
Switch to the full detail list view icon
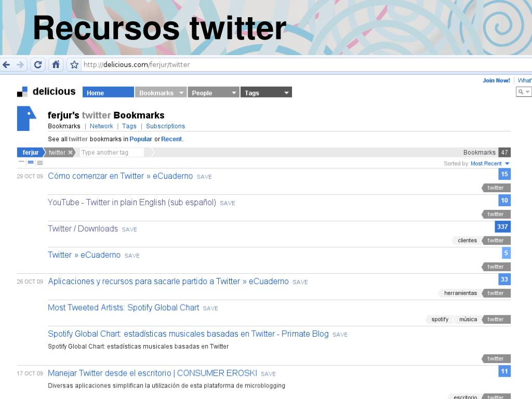coord(39,163)
